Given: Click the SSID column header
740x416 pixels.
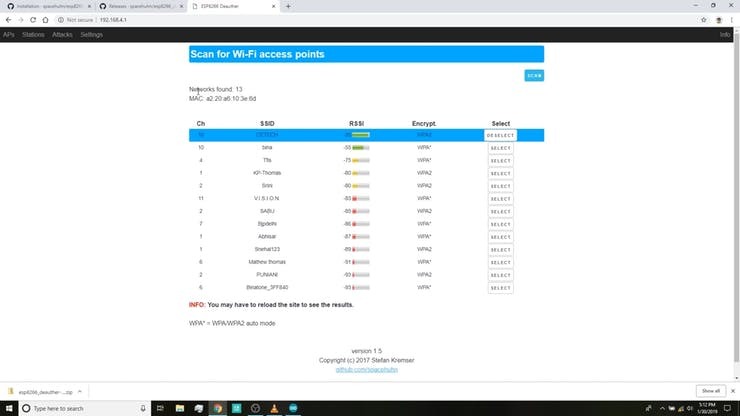Looking at the screenshot, I should point(267,124).
